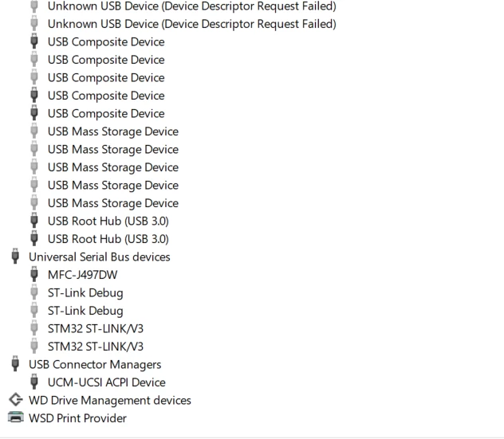
Task: Click the greyed icon of the topmost Unknown USB Device
Action: (x=33, y=6)
